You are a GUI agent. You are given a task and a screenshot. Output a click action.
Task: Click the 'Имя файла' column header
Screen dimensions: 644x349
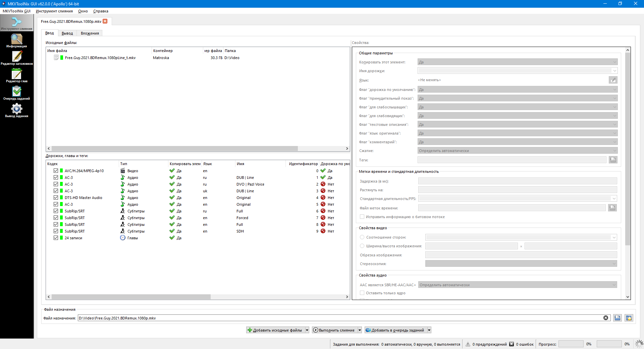click(99, 51)
